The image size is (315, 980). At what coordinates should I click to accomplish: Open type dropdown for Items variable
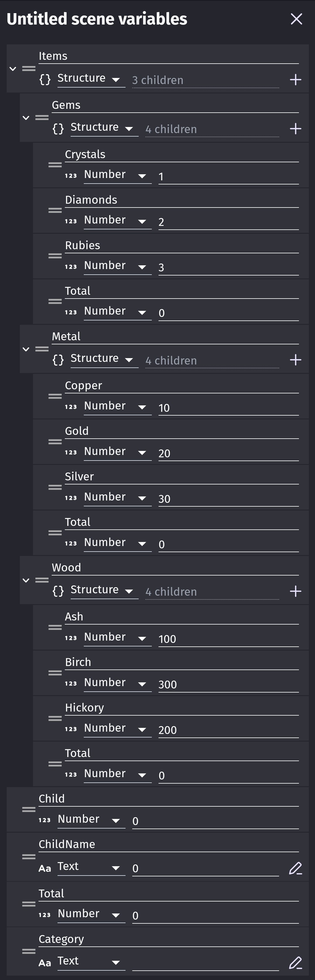pyautogui.click(x=91, y=79)
